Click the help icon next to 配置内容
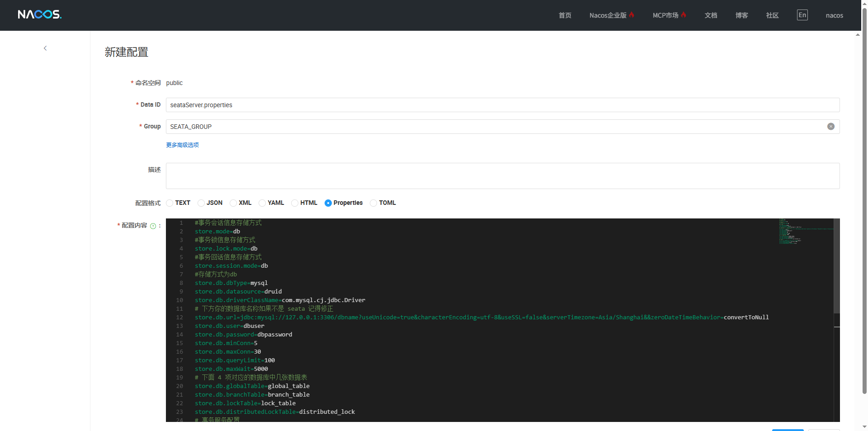Viewport: 868px width, 431px height. tap(153, 226)
